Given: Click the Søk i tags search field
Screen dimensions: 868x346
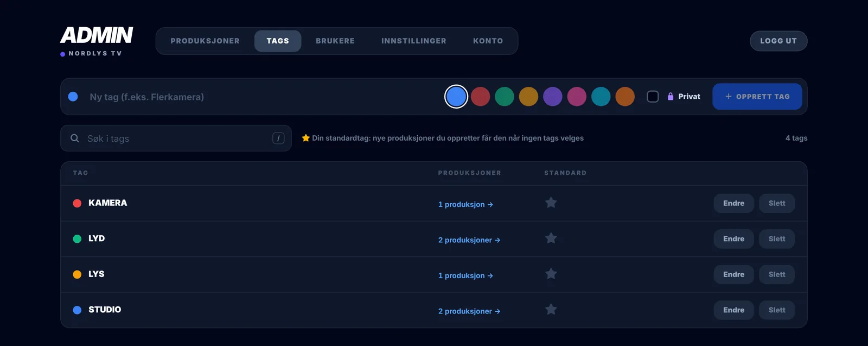Looking at the screenshot, I should (176, 139).
